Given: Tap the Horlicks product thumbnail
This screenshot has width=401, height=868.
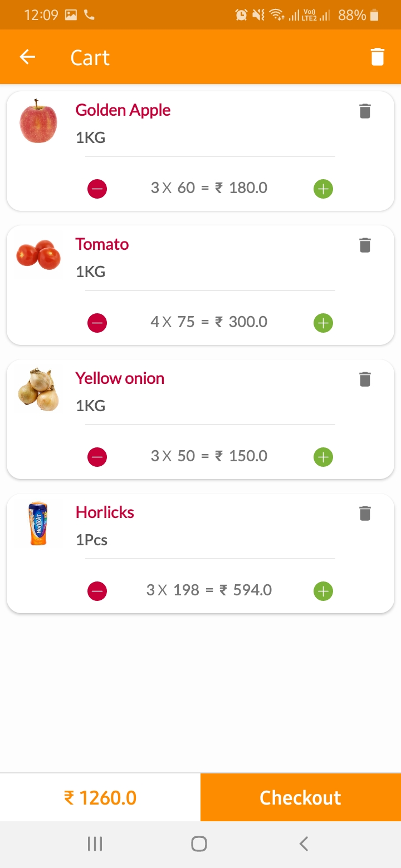Looking at the screenshot, I should [x=38, y=524].
